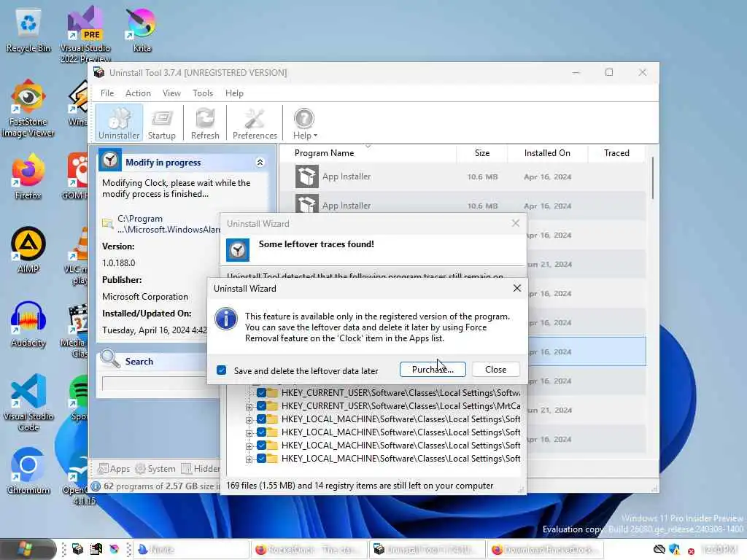The image size is (747, 560).
Task: Close the leftover traces wizard window
Action: coord(516,223)
